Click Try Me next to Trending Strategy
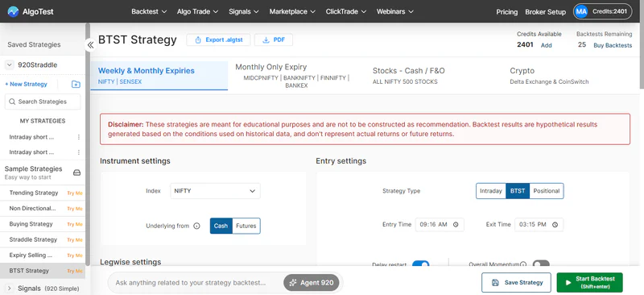This screenshot has width=644, height=295. click(75, 193)
